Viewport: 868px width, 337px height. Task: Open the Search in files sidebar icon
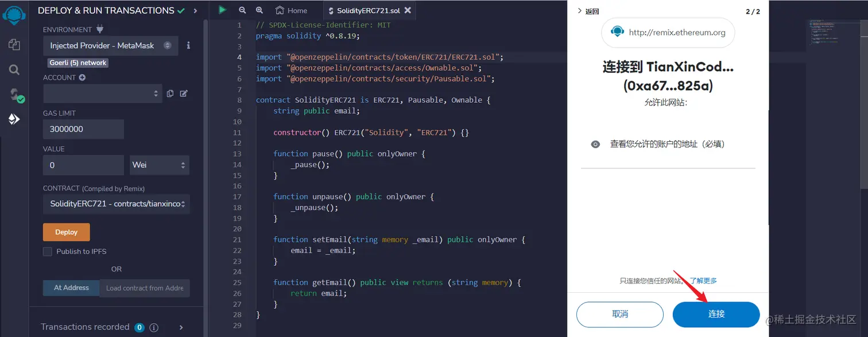coord(14,69)
